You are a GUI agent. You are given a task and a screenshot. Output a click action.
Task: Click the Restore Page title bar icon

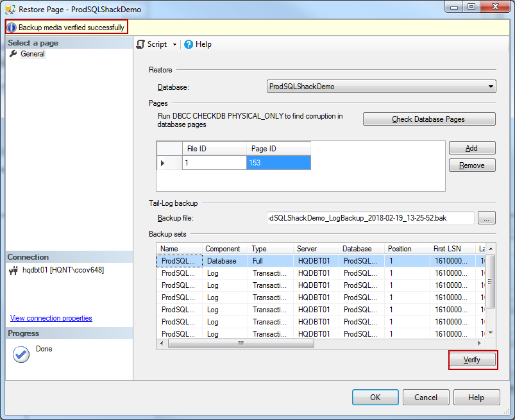10,10
